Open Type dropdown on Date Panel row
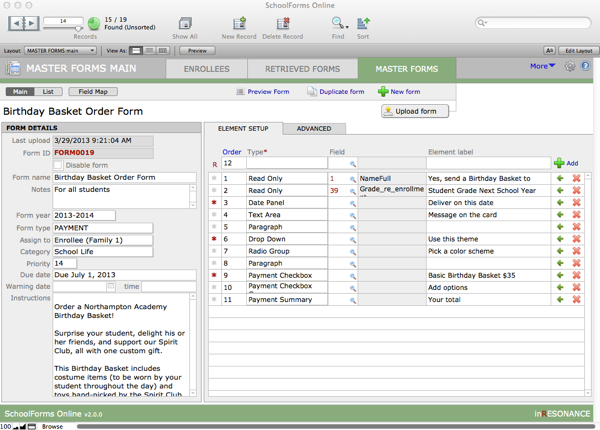Viewport: 600px width, 430px height. [x=287, y=203]
